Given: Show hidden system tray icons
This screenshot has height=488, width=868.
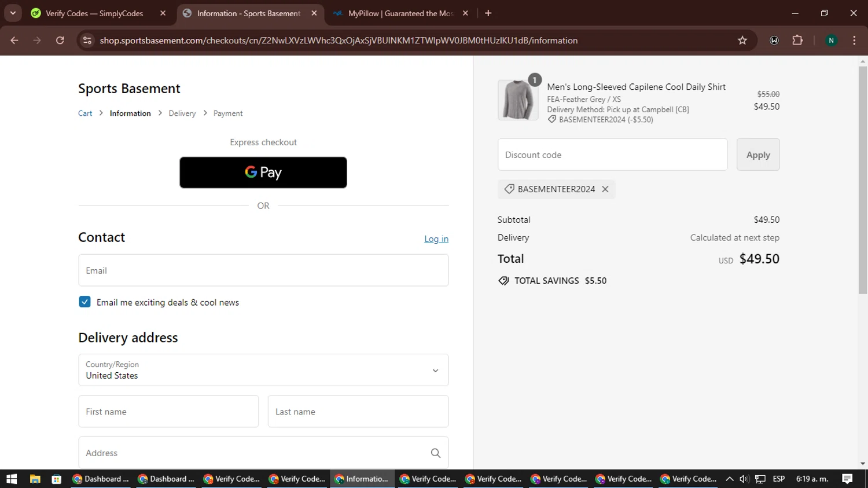Looking at the screenshot, I should tap(729, 479).
